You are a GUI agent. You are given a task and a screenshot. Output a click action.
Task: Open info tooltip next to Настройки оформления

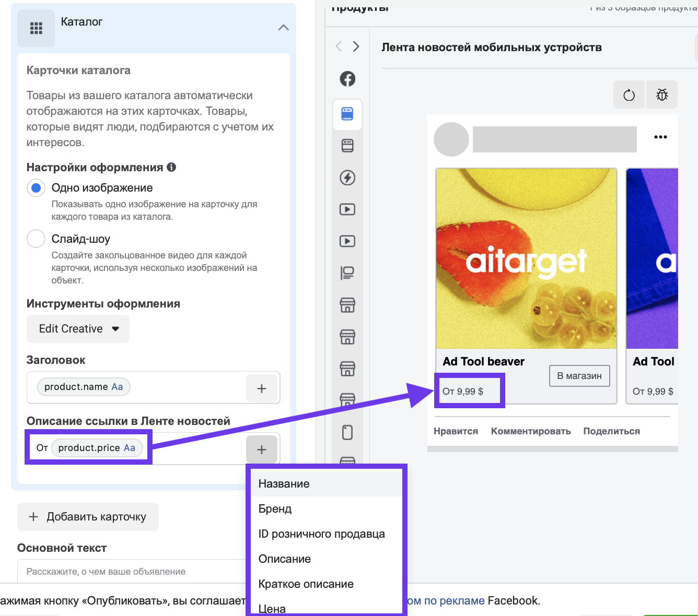[x=171, y=167]
